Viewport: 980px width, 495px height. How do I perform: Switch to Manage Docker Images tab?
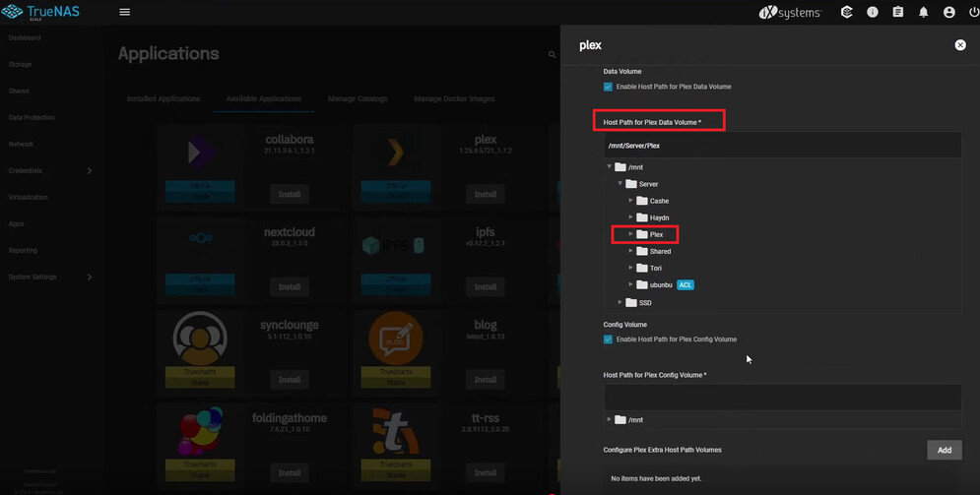coord(454,98)
